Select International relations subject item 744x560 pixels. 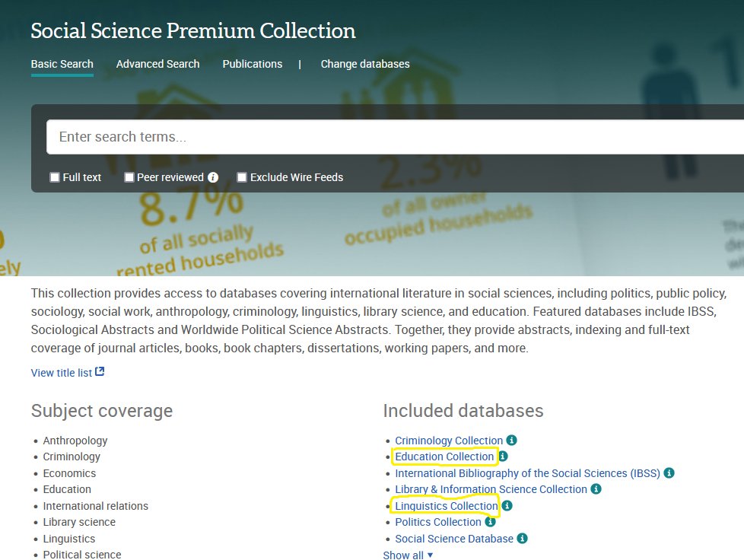95,506
